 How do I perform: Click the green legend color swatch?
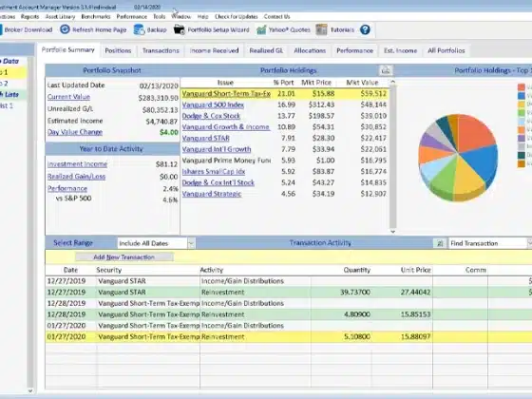522,113
